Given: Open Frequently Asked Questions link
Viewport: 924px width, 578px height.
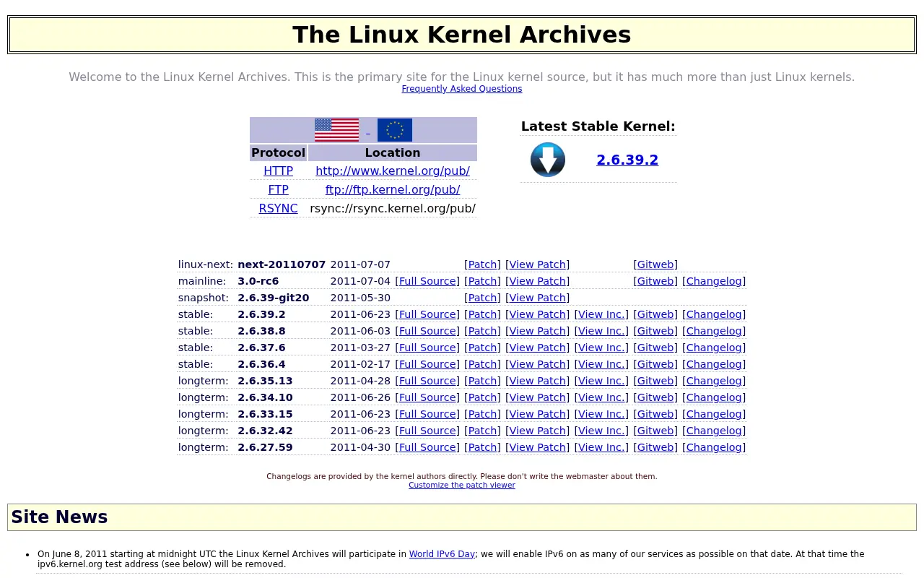Looking at the screenshot, I should (x=462, y=89).
